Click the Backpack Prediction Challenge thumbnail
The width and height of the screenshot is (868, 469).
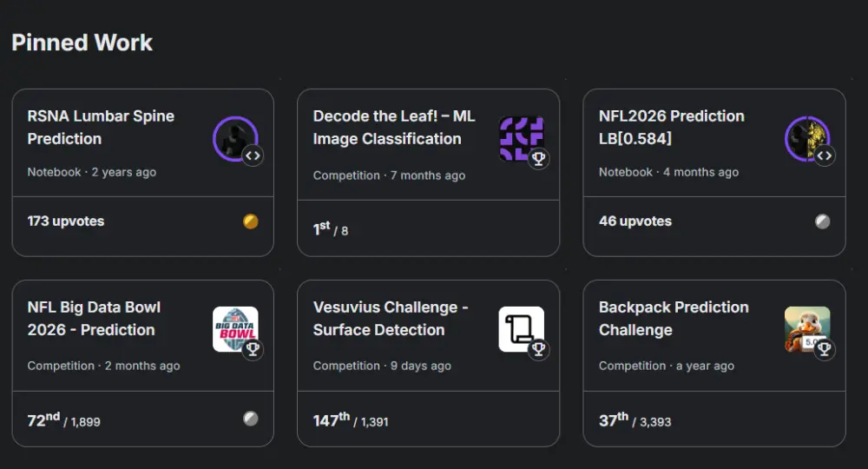(x=805, y=327)
